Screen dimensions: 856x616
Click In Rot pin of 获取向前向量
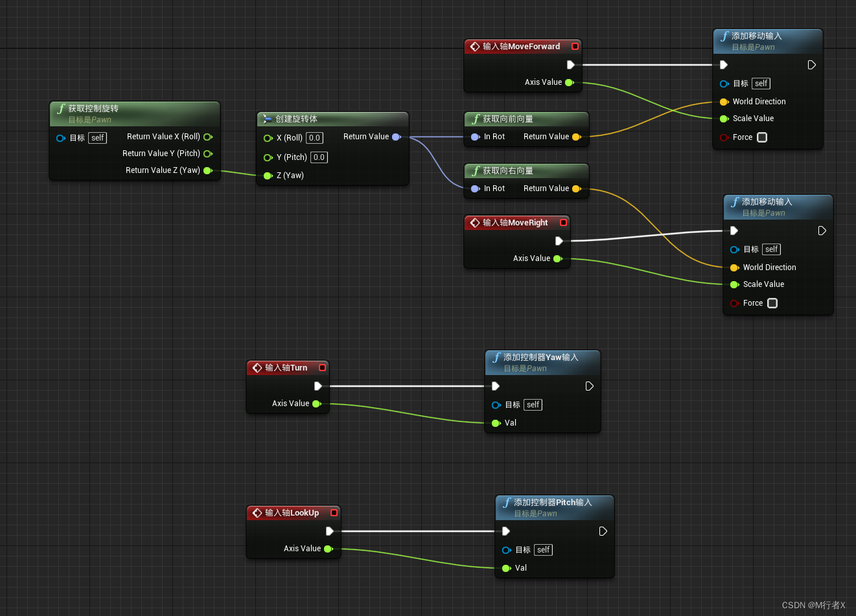click(476, 137)
